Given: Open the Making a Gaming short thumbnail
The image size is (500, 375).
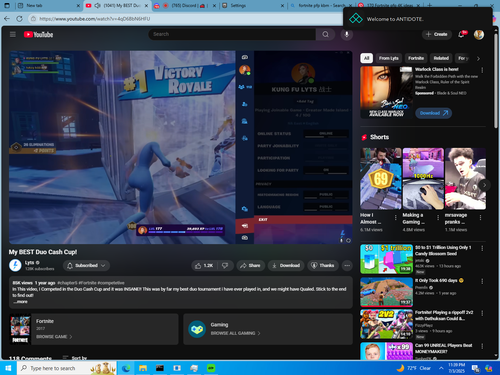Looking at the screenshot, I should pyautogui.click(x=423, y=179).
